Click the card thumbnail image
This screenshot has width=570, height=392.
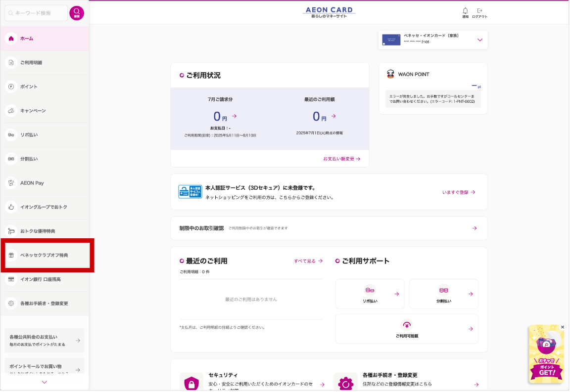point(391,40)
